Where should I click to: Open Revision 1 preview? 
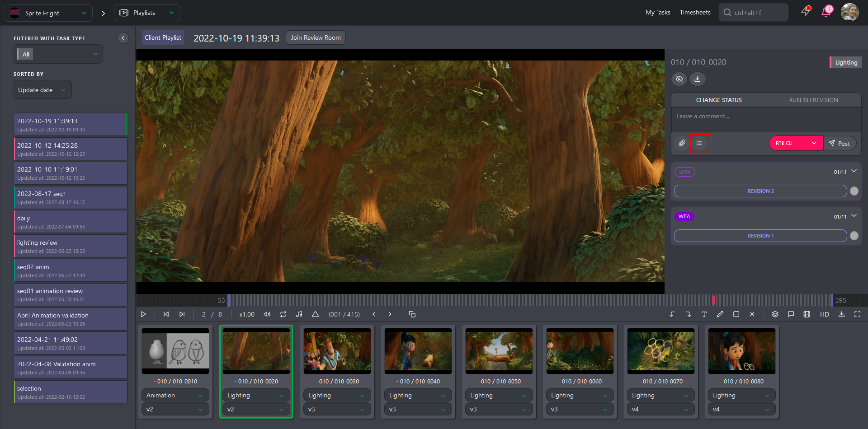pos(760,236)
